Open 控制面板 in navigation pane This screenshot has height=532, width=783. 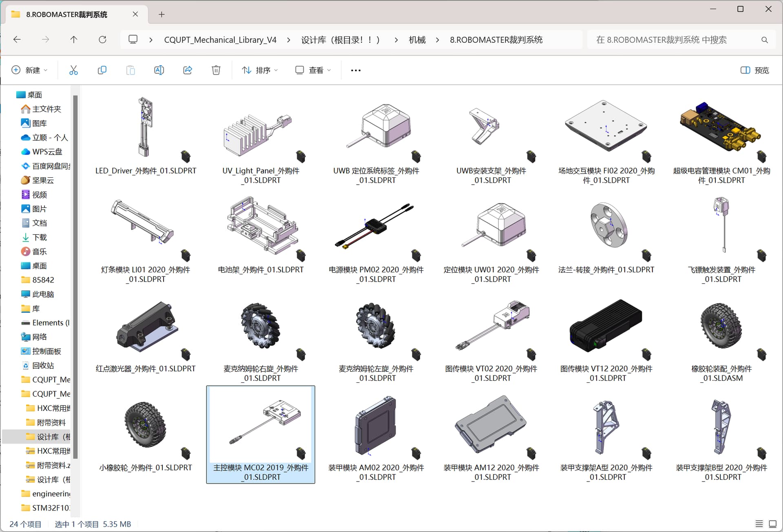coord(41,351)
